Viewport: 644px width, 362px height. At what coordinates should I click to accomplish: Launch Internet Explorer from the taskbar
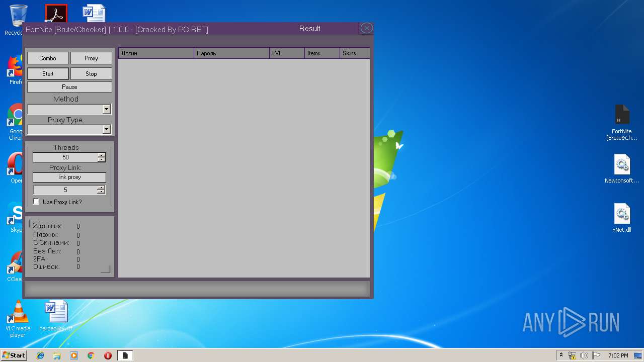tap(40, 355)
